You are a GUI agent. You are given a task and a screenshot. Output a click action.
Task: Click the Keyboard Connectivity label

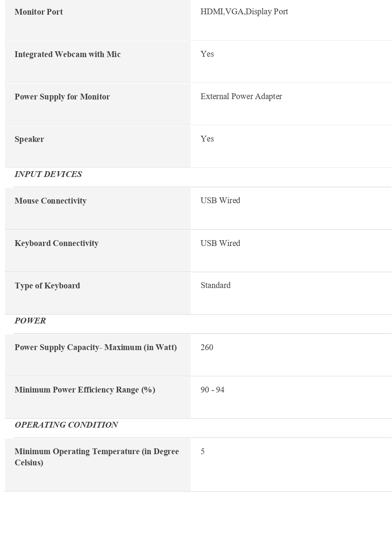(56, 243)
